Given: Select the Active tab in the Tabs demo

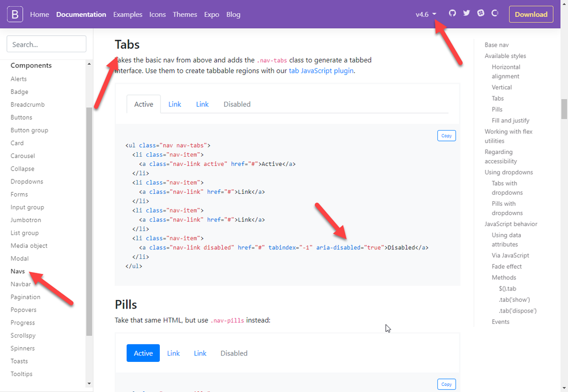Looking at the screenshot, I should pyautogui.click(x=144, y=104).
